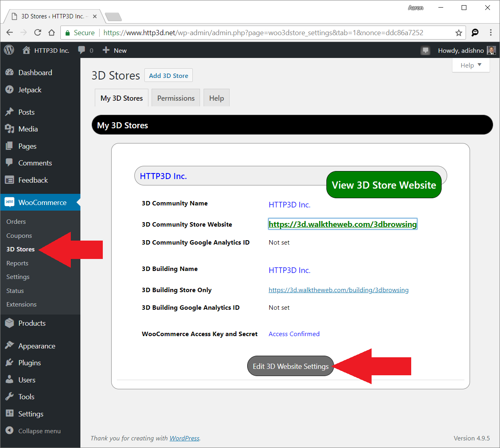Open 3D Building Name HTTP3D Inc. link

[x=290, y=270]
